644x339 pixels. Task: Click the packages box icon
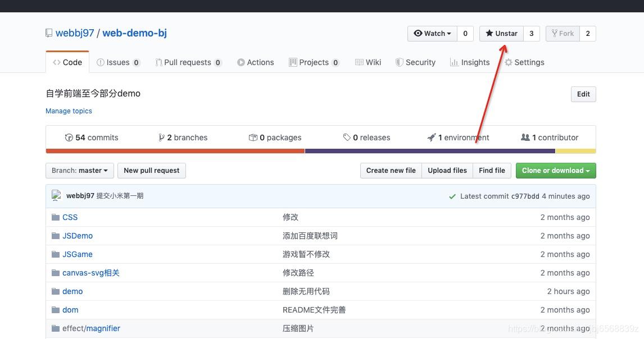(x=253, y=138)
